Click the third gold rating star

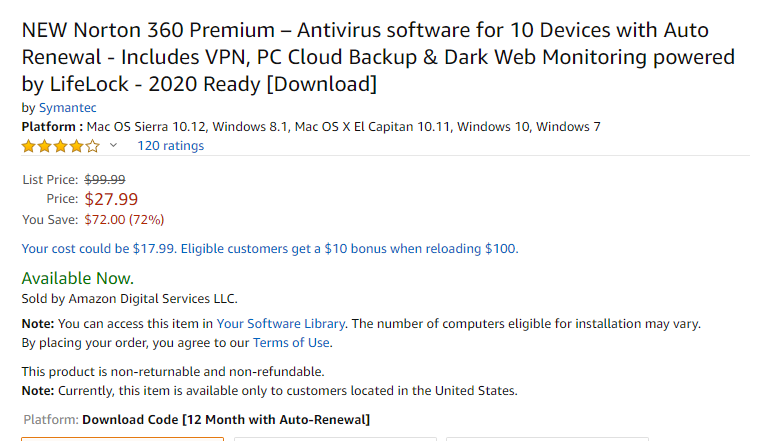(61, 146)
